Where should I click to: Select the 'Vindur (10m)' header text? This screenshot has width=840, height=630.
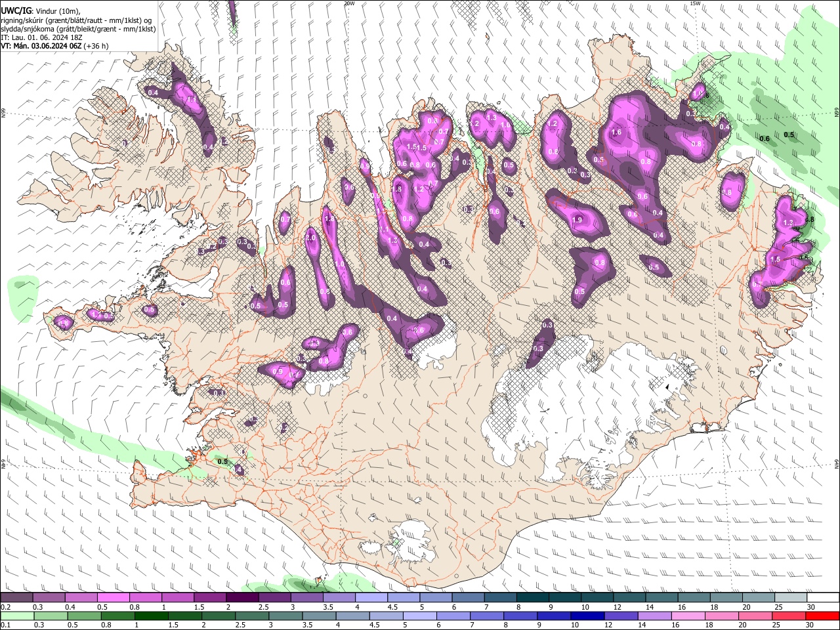click(x=57, y=11)
